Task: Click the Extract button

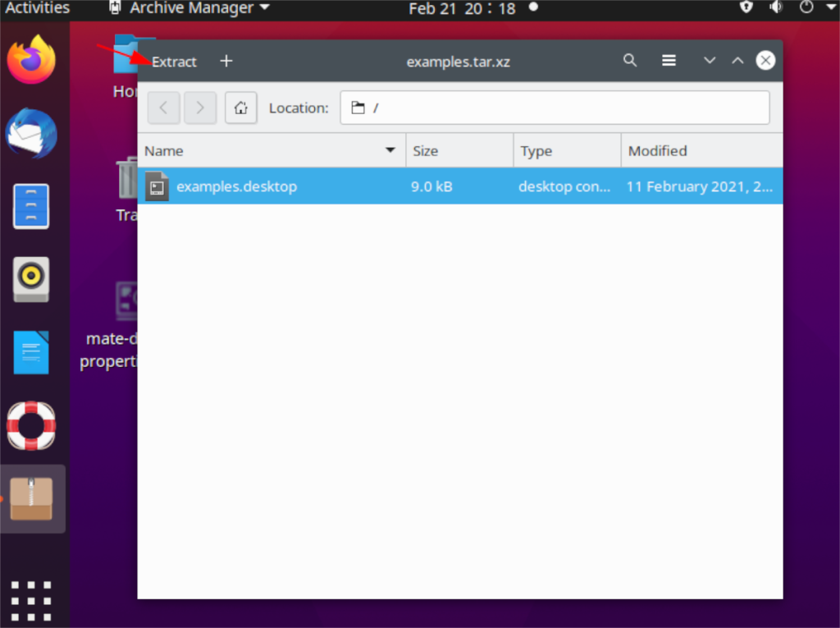Action: coord(174,61)
